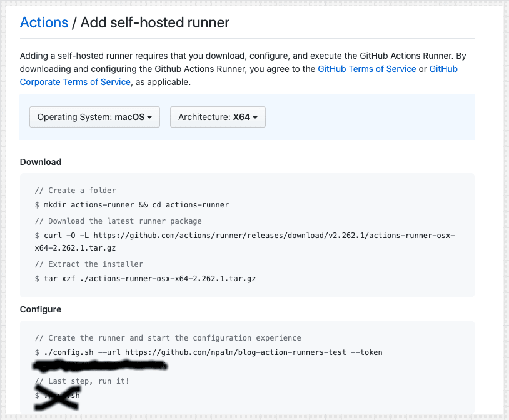
Task: Click the intro paragraph starting 'Adding a self-hosted runner'
Action: click(243, 69)
